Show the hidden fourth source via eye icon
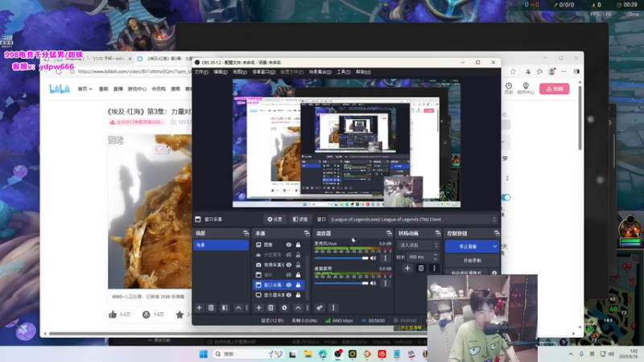 click(x=289, y=275)
